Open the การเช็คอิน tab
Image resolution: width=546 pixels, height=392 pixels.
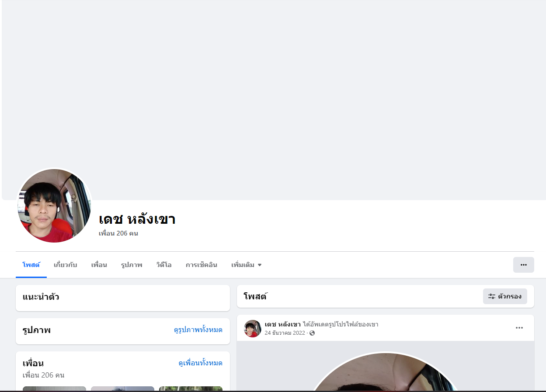coord(202,265)
